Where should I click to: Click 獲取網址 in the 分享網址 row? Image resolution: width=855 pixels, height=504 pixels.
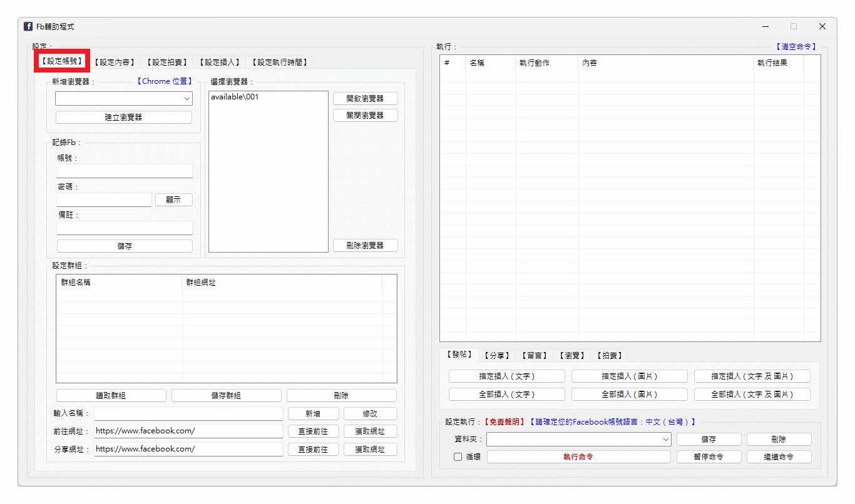point(371,449)
